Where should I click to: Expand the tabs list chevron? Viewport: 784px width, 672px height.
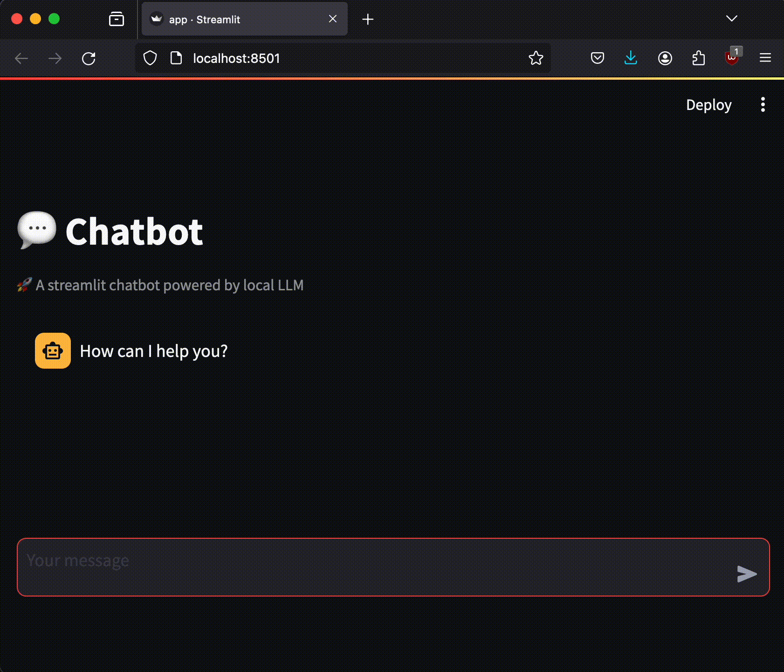pos(731,19)
